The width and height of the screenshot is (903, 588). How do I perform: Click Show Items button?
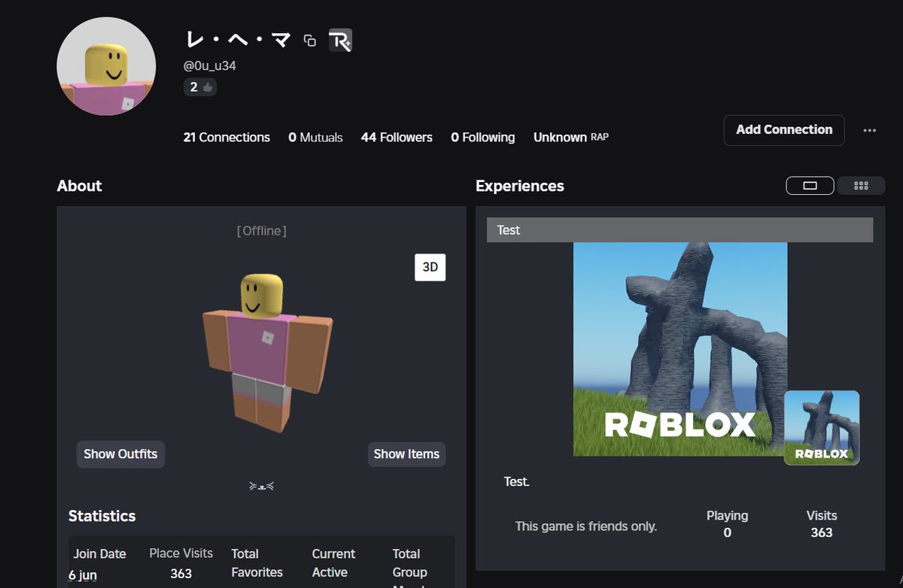[406, 454]
